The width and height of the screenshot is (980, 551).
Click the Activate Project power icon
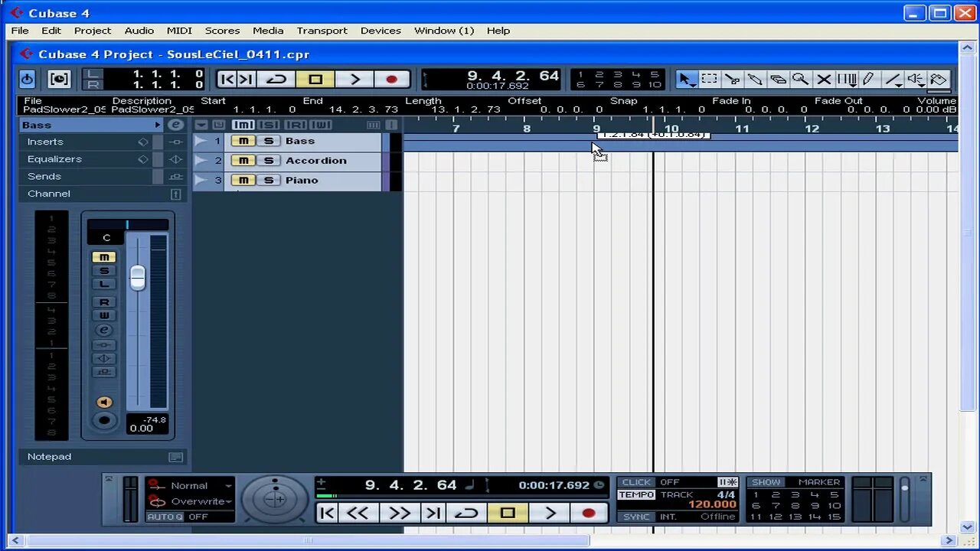coord(27,79)
